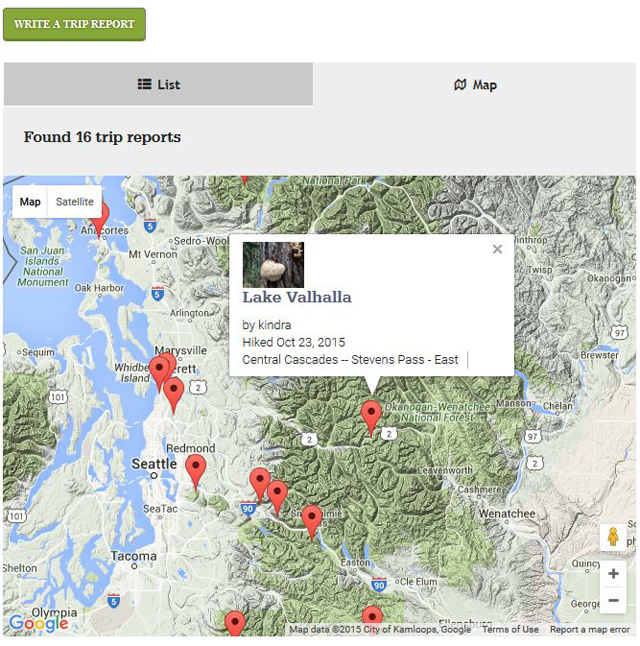Zoom out the map with minus button
The width and height of the screenshot is (640, 646).
coord(613,600)
